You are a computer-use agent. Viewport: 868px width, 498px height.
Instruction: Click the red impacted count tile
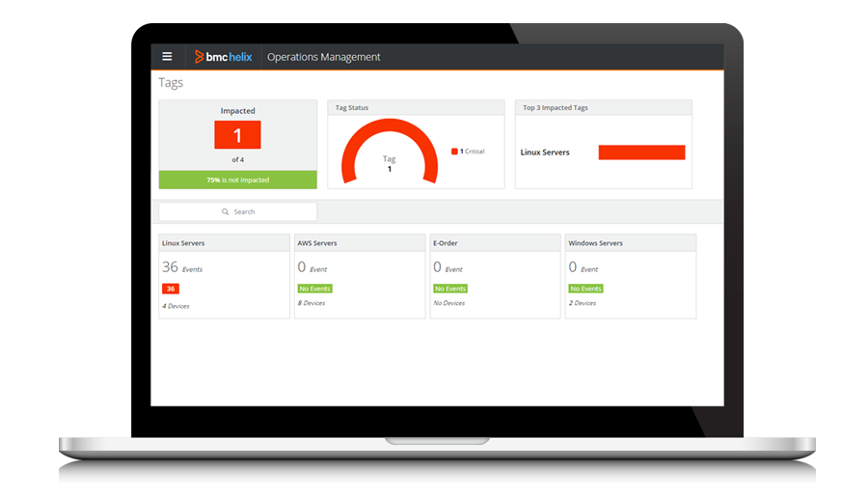237,134
